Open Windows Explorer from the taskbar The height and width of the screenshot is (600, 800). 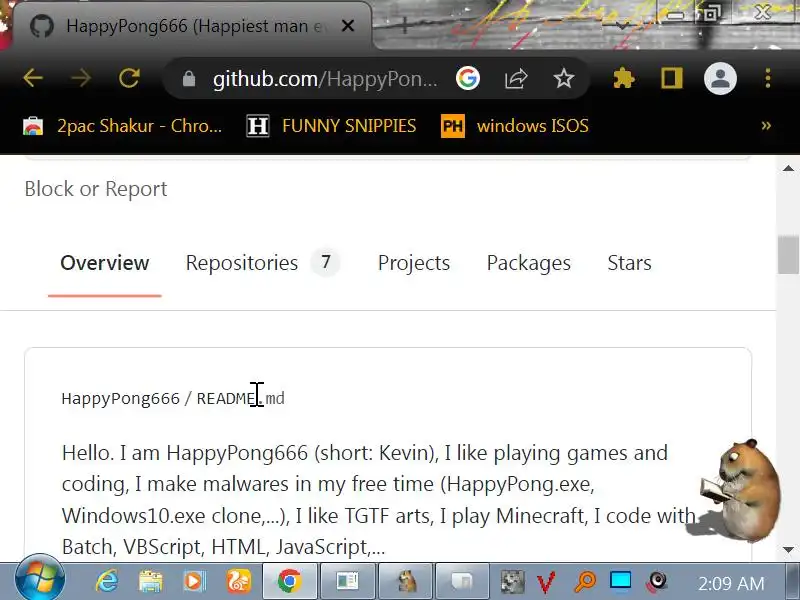click(151, 581)
